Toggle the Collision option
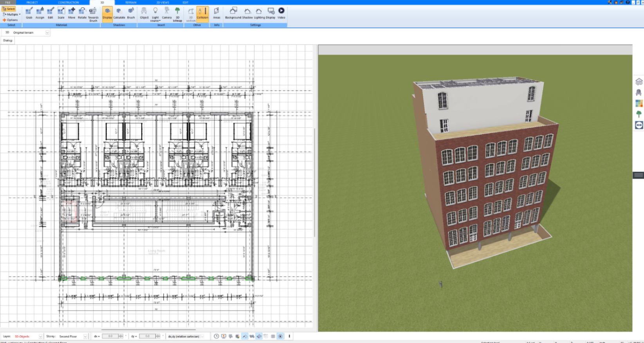 click(202, 14)
